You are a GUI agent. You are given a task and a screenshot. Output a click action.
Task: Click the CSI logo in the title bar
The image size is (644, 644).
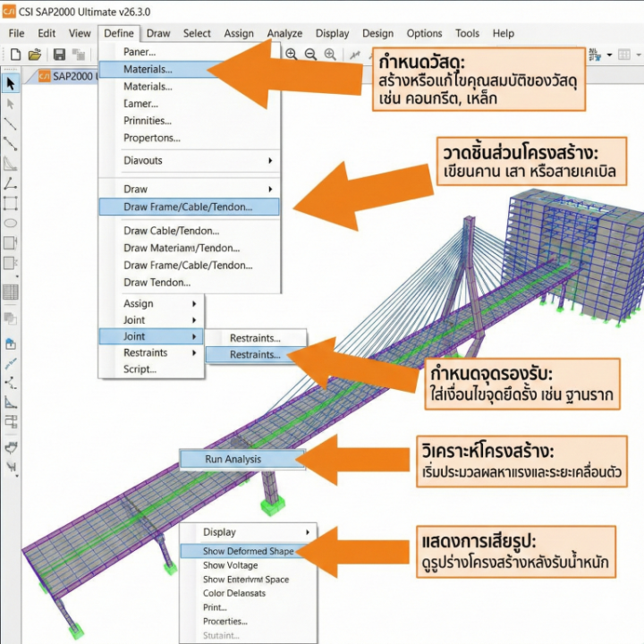point(9,12)
